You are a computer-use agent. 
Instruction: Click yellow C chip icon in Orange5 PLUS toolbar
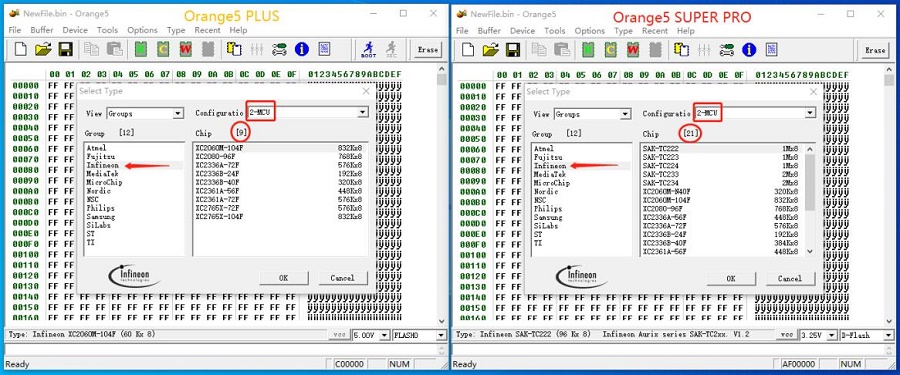point(163,49)
